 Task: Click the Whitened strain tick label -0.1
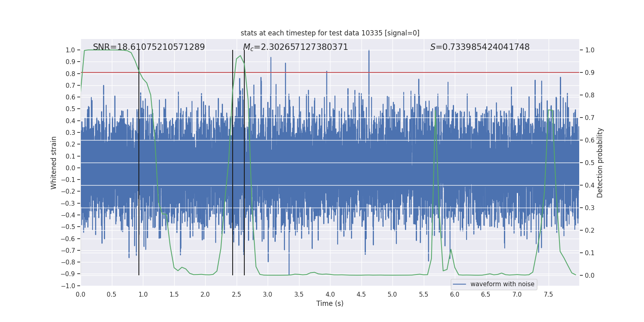68,180
